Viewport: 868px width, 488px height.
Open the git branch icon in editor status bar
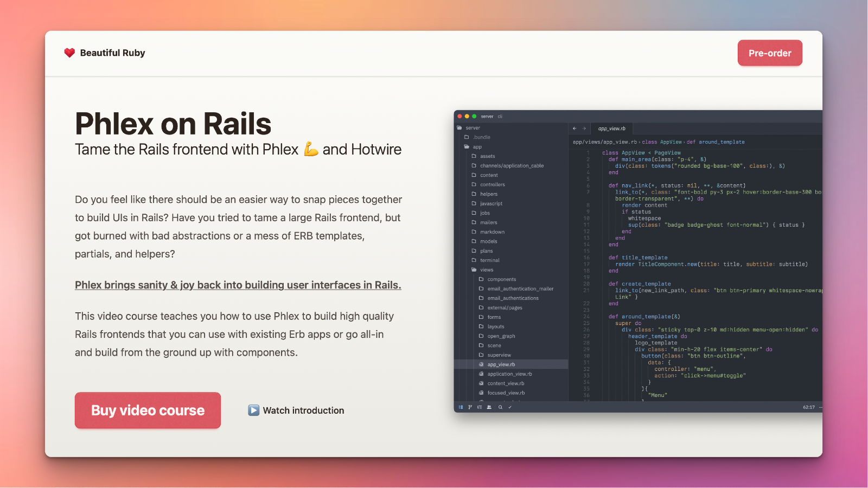tap(470, 407)
